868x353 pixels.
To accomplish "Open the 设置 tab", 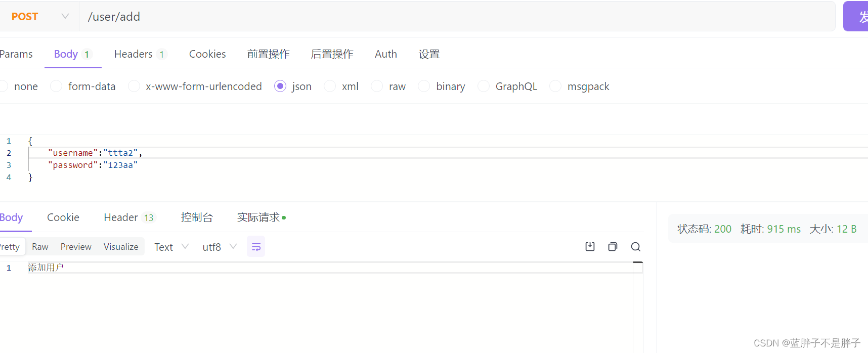I will pyautogui.click(x=429, y=54).
